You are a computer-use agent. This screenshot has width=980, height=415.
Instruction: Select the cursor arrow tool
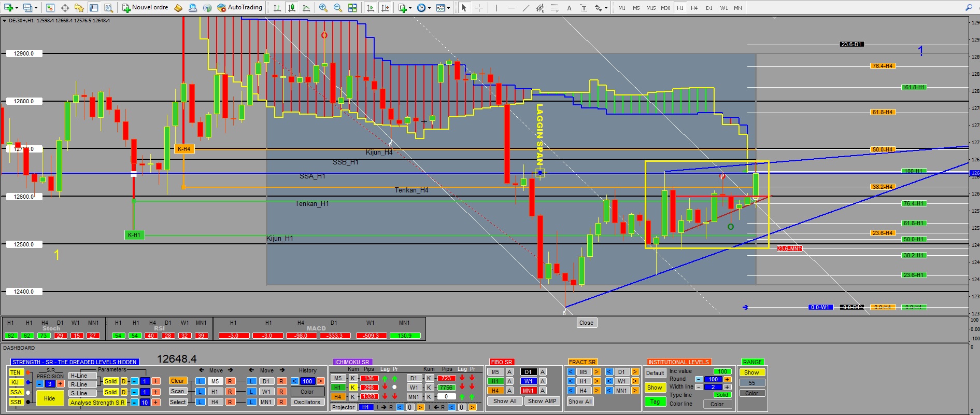tap(464, 8)
